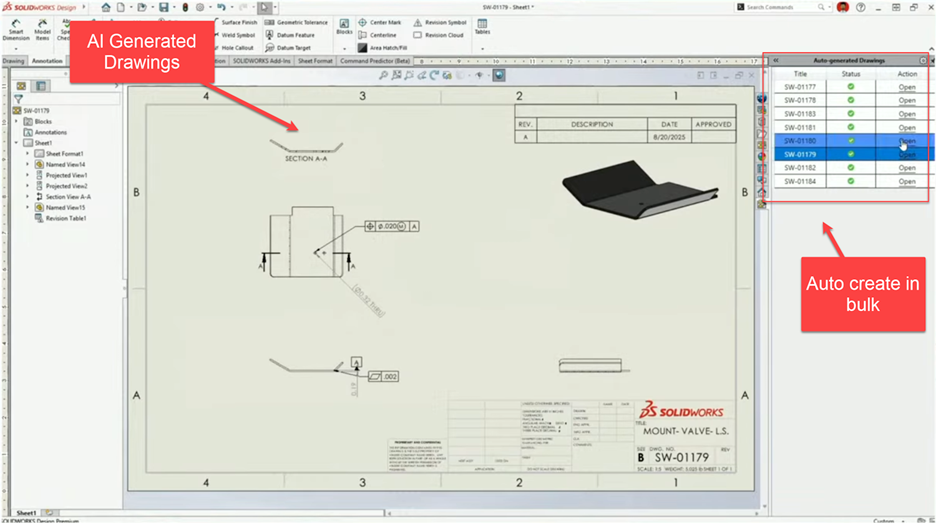Image resolution: width=936 pixels, height=523 pixels.
Task: Click the Search Commands field
Action: 782,7
